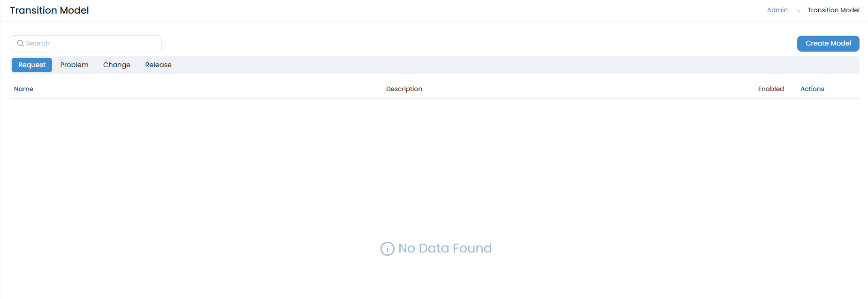The width and height of the screenshot is (868, 299).
Task: Switch to the Change tab
Action: click(117, 65)
